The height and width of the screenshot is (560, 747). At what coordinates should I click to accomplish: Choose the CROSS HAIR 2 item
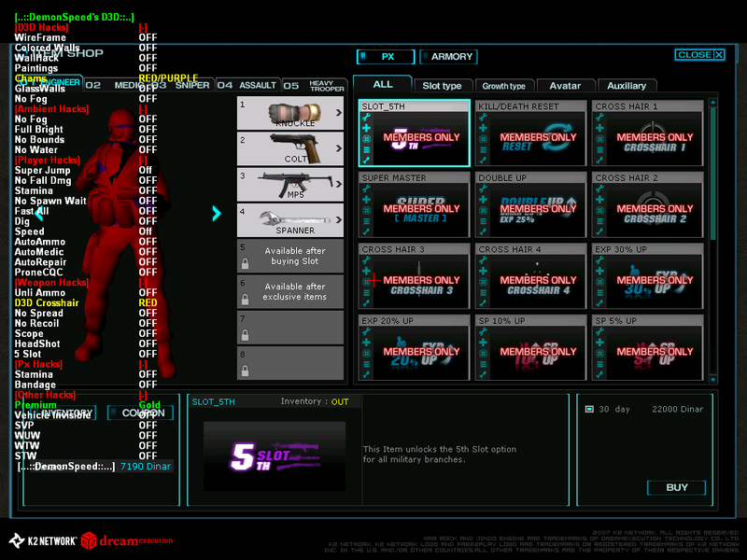(647, 204)
